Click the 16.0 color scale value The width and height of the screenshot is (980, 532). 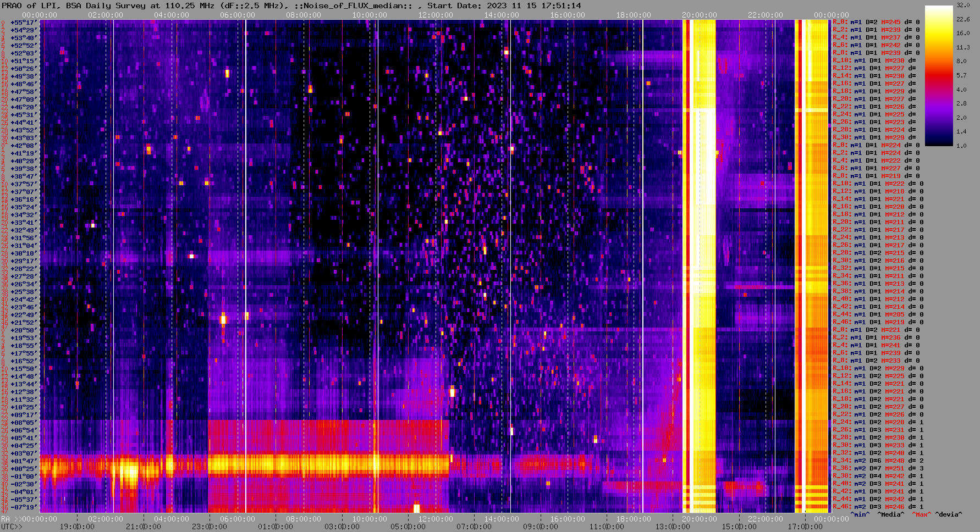point(963,33)
